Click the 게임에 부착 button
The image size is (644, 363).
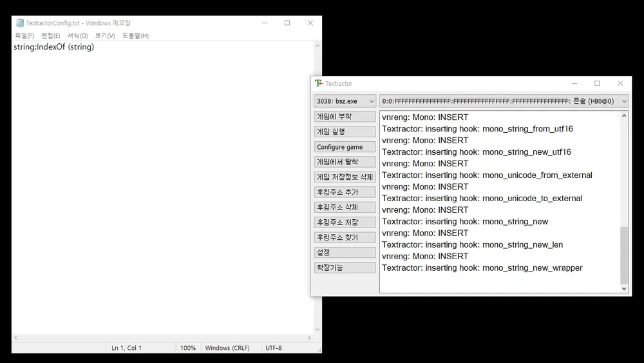pos(345,116)
